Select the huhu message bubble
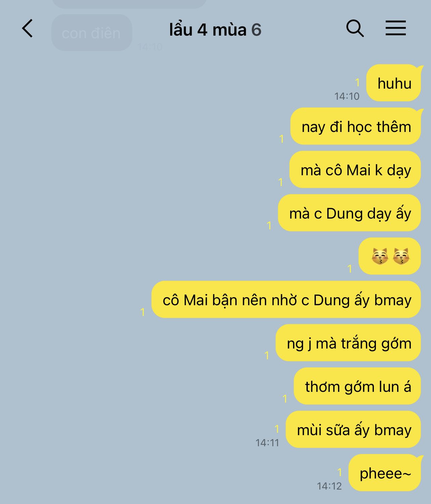Viewport: 431px width, 504px height. tap(393, 83)
